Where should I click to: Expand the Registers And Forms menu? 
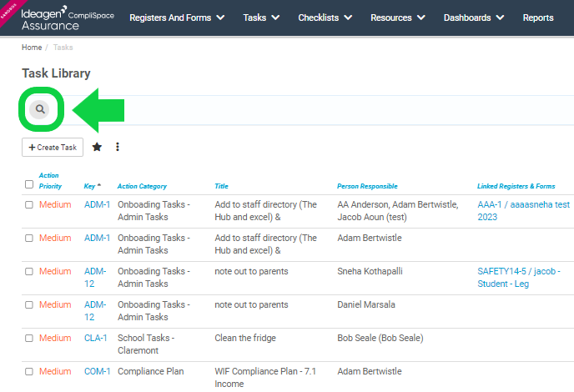coord(177,18)
